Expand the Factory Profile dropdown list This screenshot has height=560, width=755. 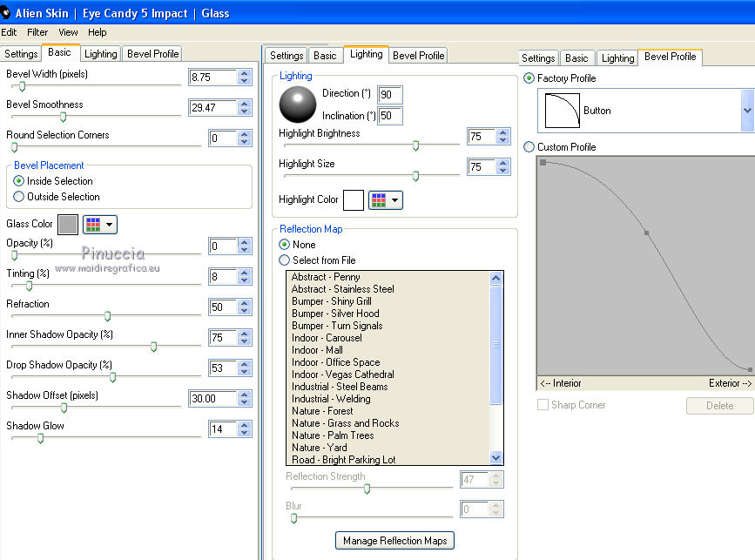coord(746,111)
